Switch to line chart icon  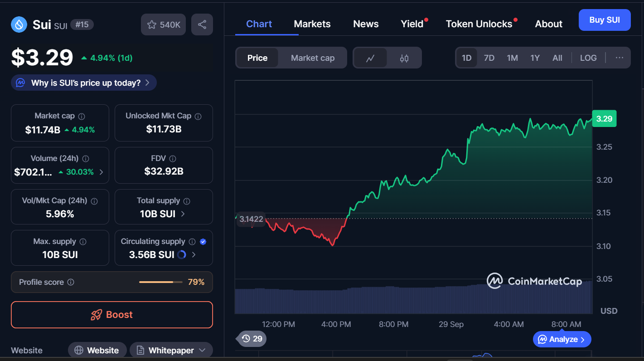[370, 58]
